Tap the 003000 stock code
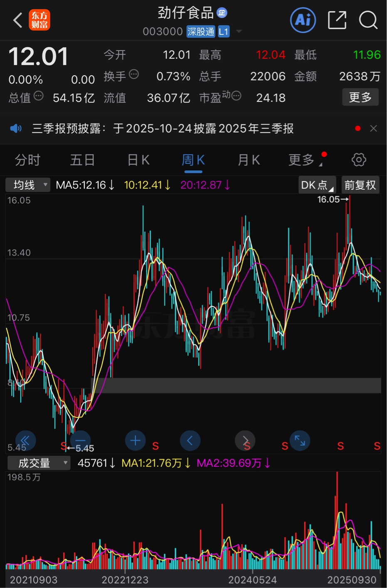387x588 pixels. [163, 32]
